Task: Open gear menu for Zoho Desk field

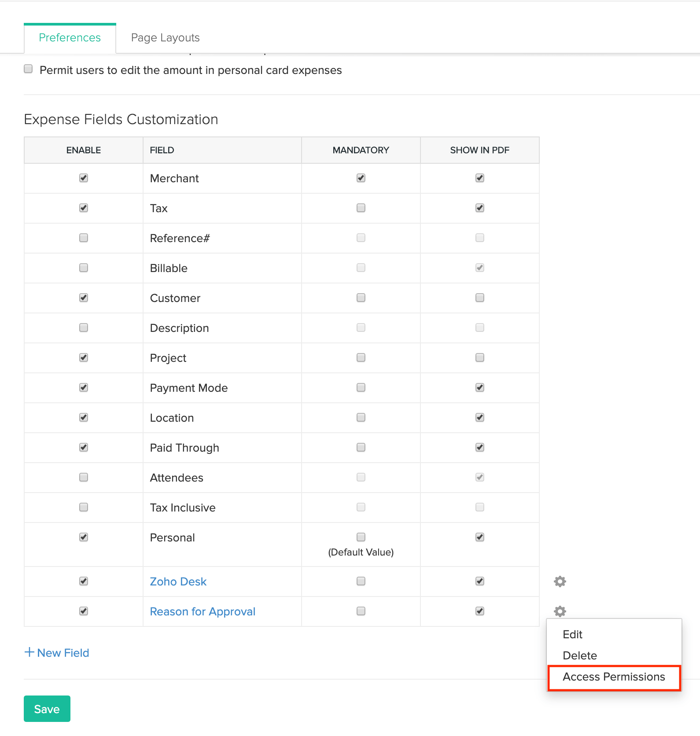Action: (560, 581)
